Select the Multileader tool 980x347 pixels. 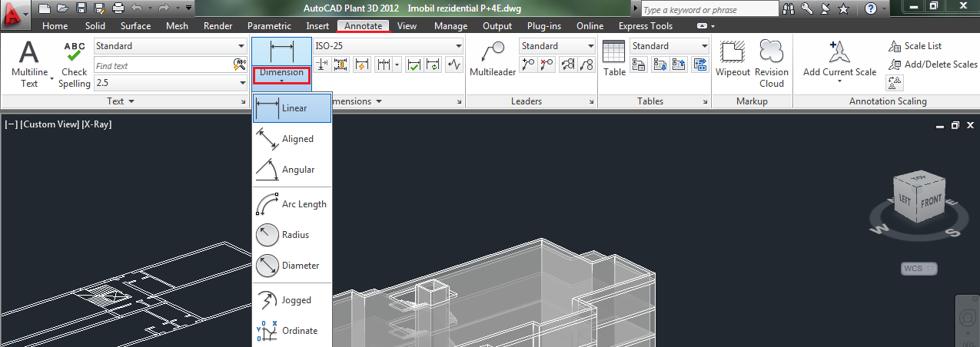click(493, 59)
